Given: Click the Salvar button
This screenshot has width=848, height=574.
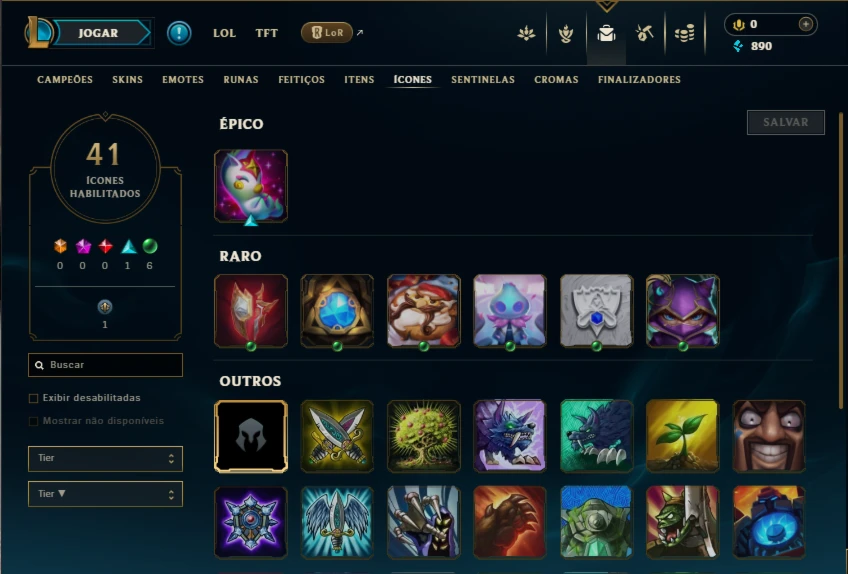Looking at the screenshot, I should [x=786, y=122].
